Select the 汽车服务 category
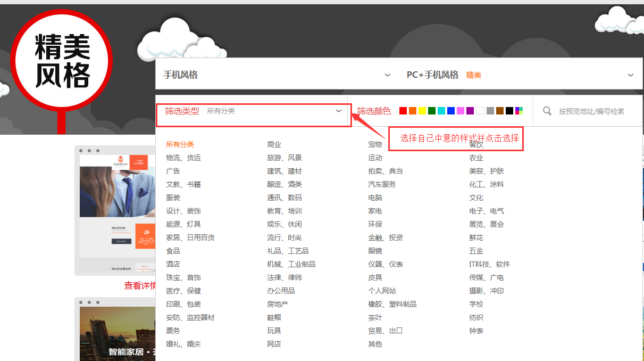 pyautogui.click(x=382, y=184)
